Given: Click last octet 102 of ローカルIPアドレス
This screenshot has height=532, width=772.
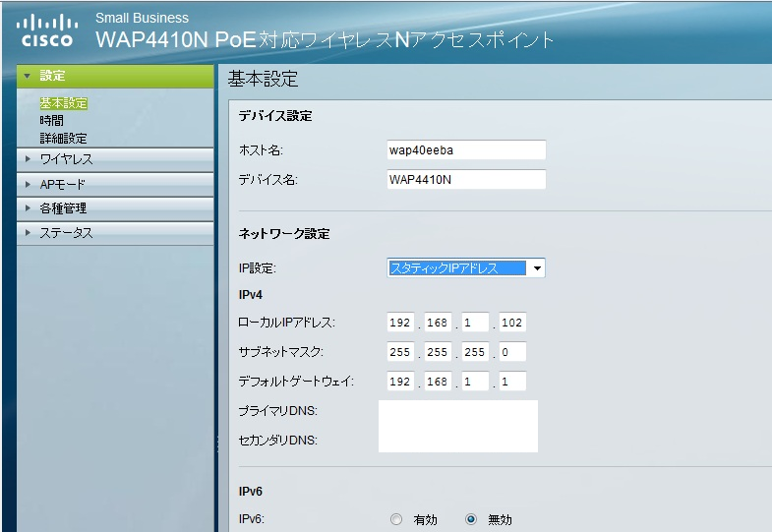Looking at the screenshot, I should click(512, 323).
